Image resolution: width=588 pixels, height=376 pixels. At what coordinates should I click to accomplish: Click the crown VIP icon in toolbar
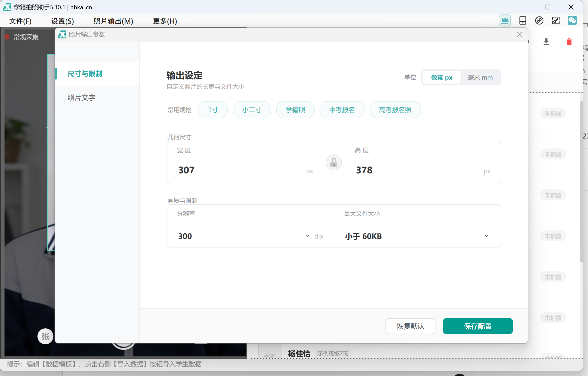pos(505,21)
